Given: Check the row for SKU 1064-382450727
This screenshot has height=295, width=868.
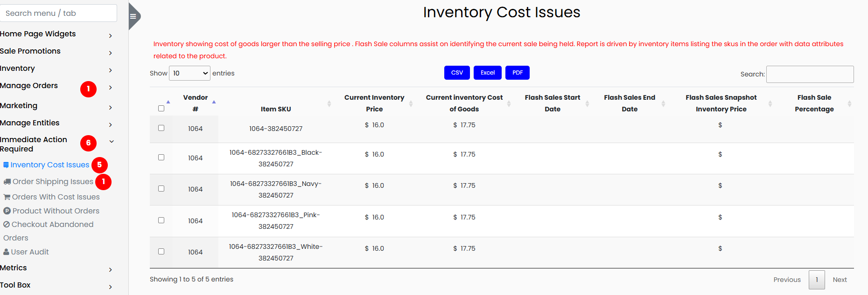Looking at the screenshot, I should [161, 128].
